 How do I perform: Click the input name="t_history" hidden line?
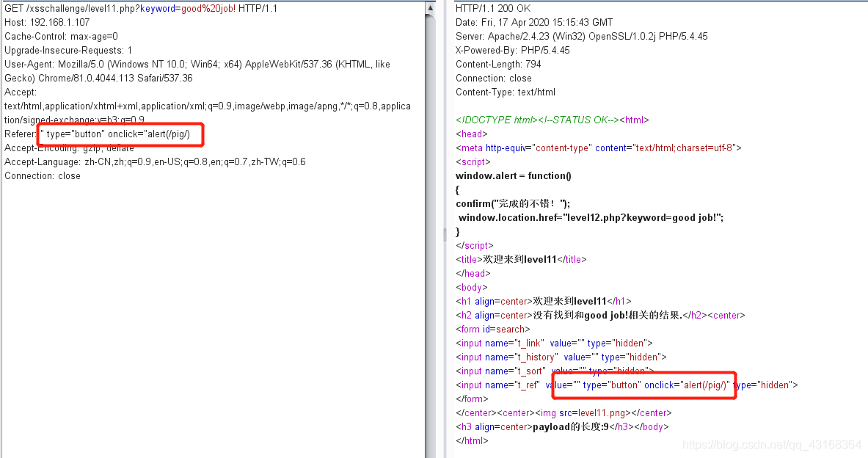point(561,357)
